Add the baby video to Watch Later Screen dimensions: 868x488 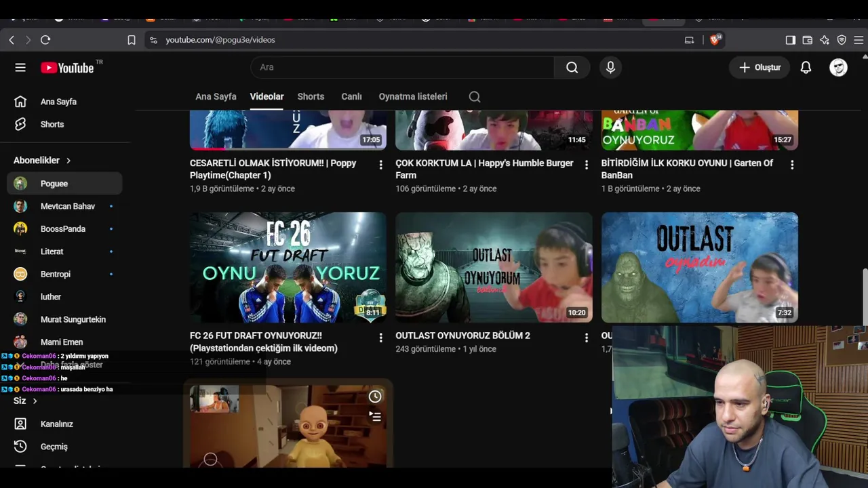[375, 396]
